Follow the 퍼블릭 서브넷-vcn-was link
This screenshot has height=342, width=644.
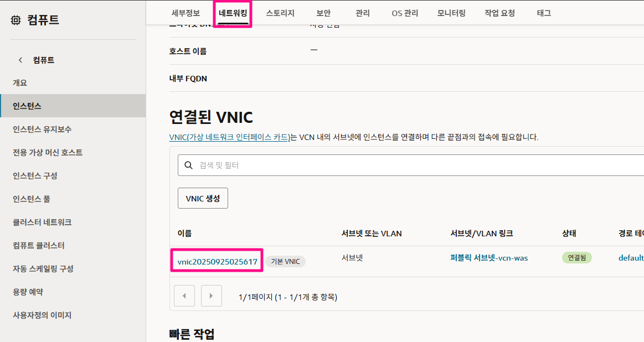pyautogui.click(x=489, y=257)
